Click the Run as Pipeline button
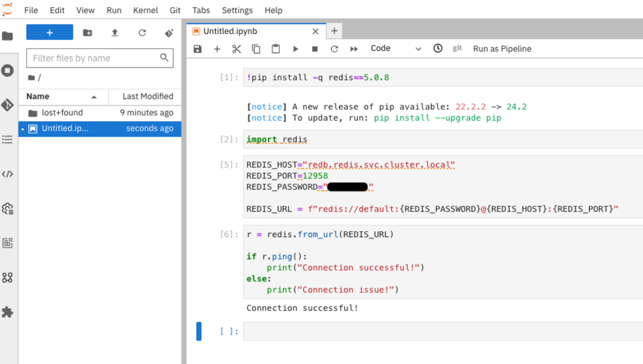 [502, 49]
